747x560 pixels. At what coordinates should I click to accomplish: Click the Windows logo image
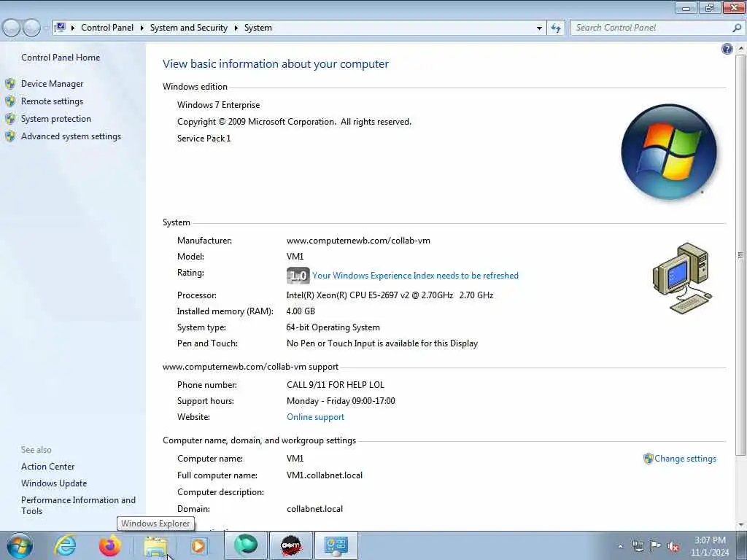[x=669, y=152]
